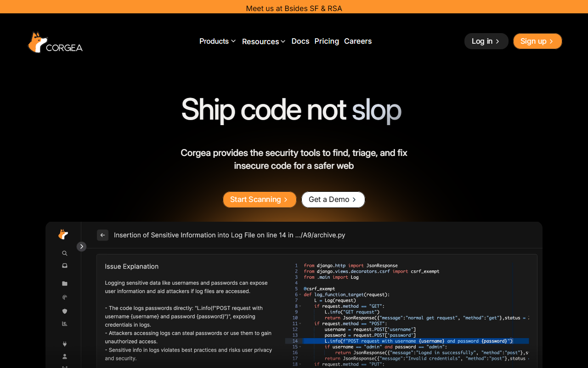The height and width of the screenshot is (368, 588).
Task: Click the code line 'from .main import Log'
Action: 331,277
